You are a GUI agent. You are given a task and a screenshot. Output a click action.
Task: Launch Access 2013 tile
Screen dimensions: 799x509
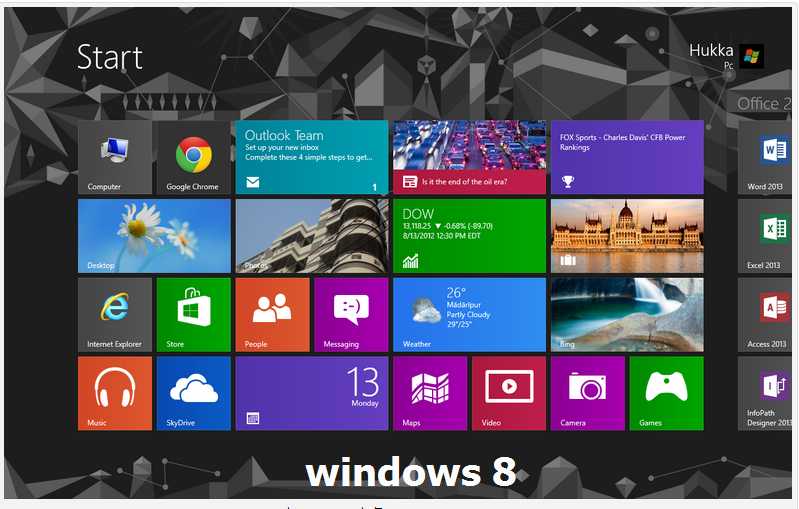point(765,315)
